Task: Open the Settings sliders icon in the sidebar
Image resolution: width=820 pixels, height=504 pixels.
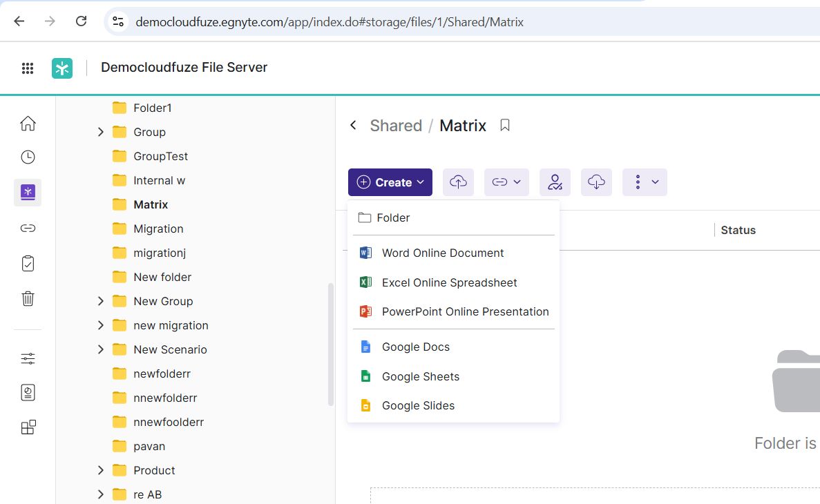Action: [28, 358]
